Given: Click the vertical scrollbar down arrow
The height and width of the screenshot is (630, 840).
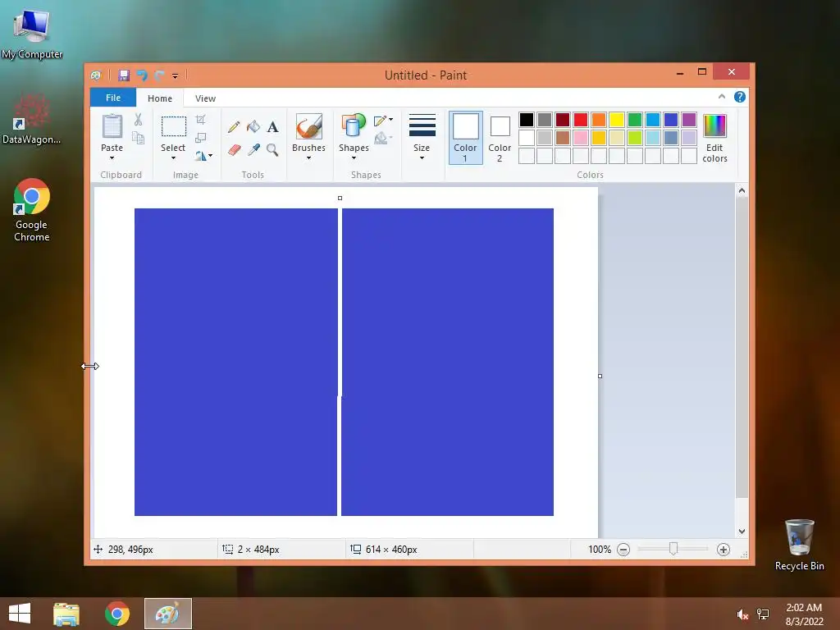Looking at the screenshot, I should 742,532.
